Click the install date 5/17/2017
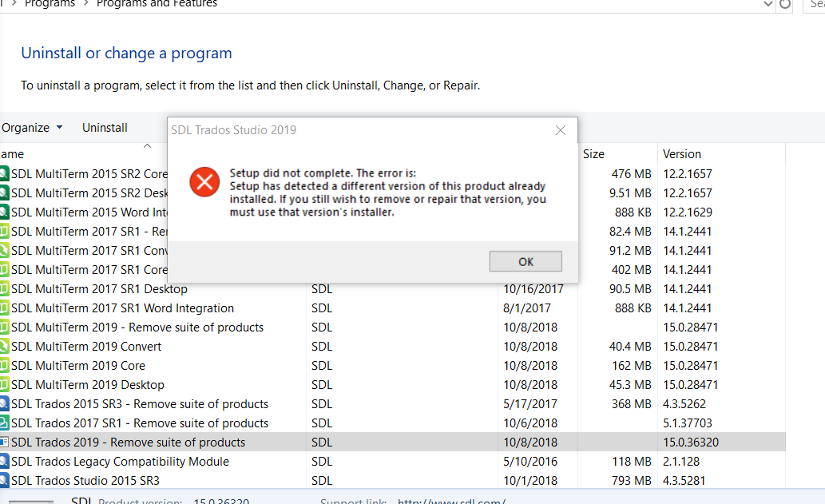This screenshot has height=504, width=825. [530, 404]
